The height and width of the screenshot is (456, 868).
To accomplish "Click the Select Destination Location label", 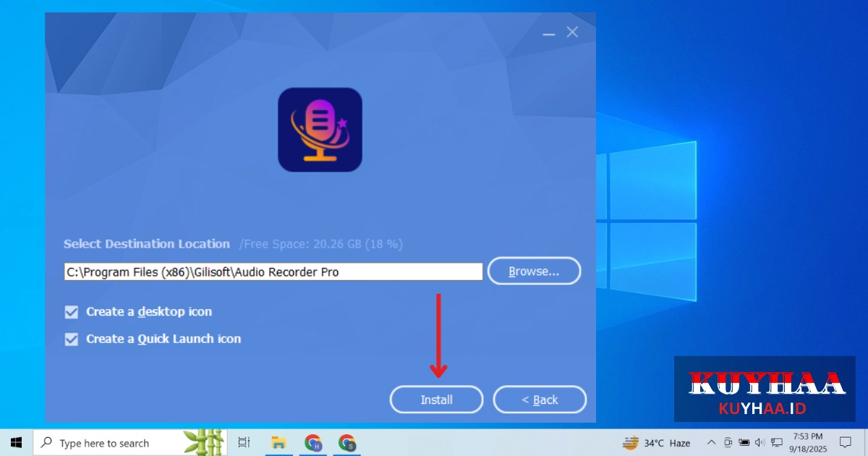I will pyautogui.click(x=147, y=244).
